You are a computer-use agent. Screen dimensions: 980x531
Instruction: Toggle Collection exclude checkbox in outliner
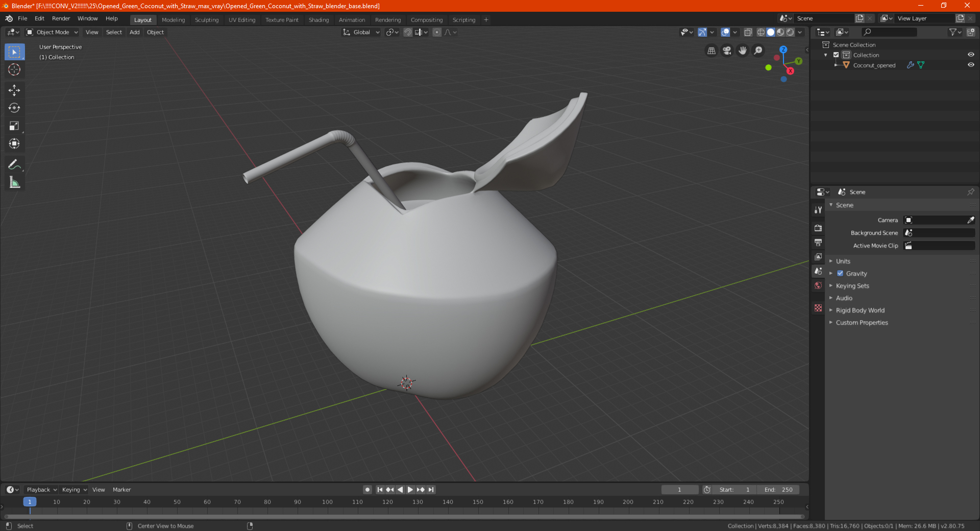tap(836, 55)
